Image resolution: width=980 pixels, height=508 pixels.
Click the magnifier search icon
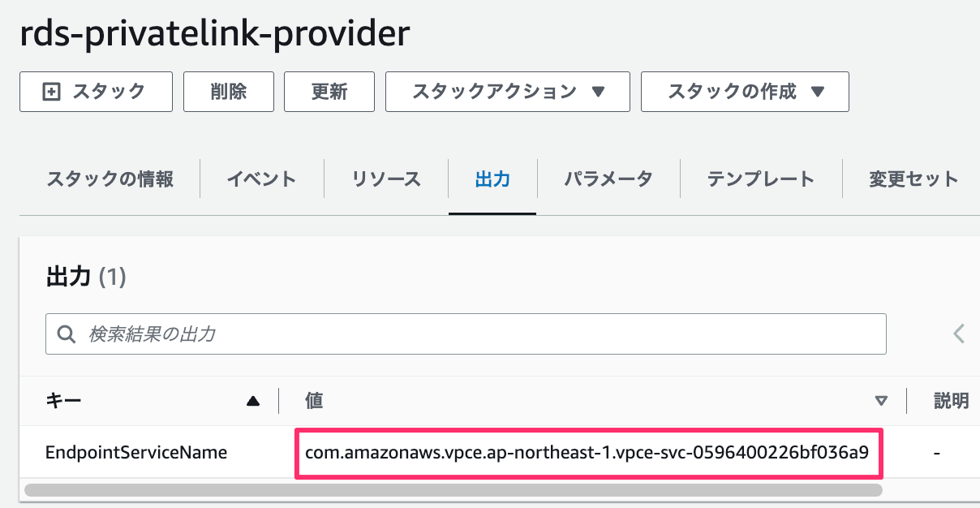click(66, 334)
